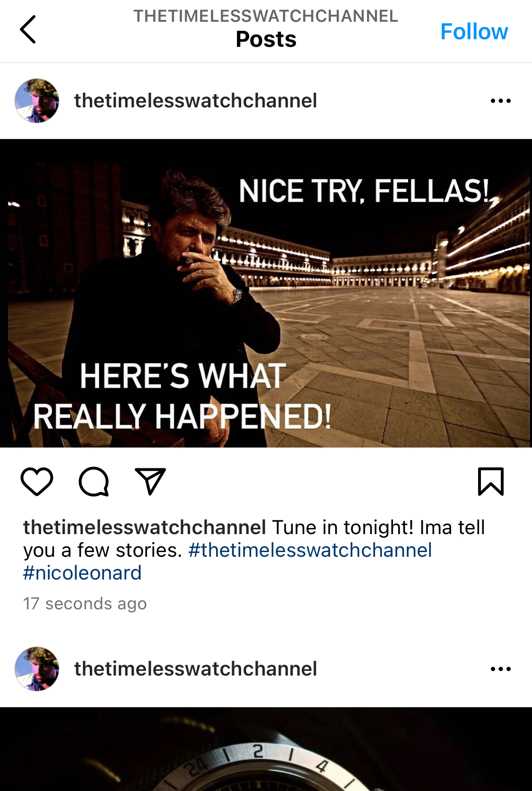Open first post's profile picture

pyautogui.click(x=37, y=101)
